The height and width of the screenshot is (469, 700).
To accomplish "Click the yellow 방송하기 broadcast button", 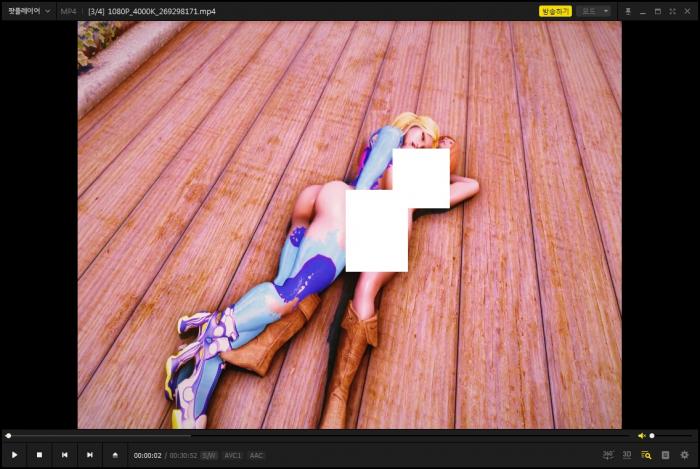I will coord(555,12).
